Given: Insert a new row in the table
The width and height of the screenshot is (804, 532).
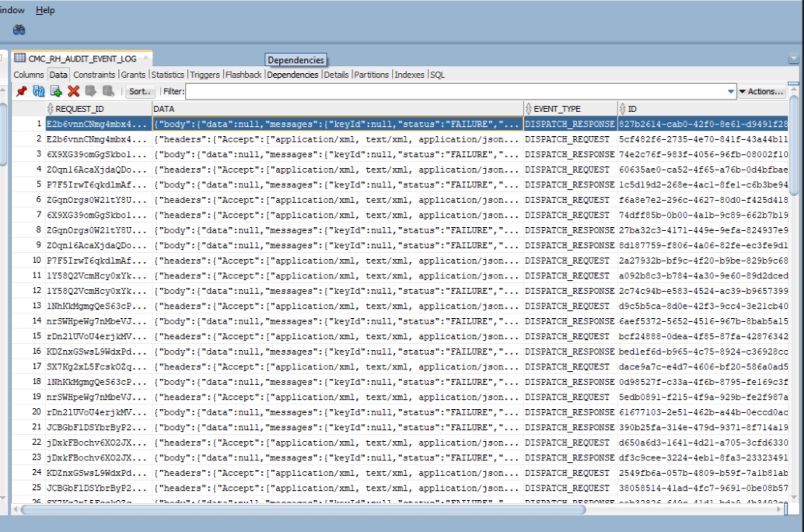Looking at the screenshot, I should (x=56, y=91).
